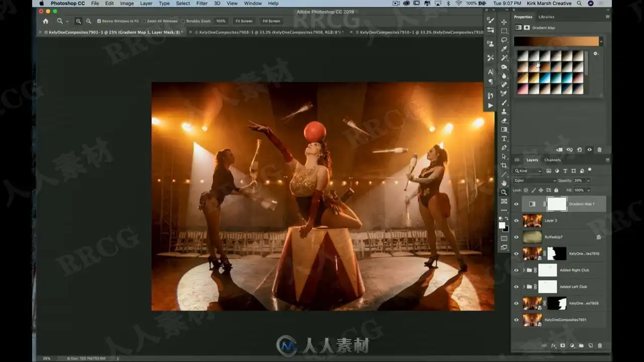Open the Select menu
The image size is (644, 362).
coord(183,3)
